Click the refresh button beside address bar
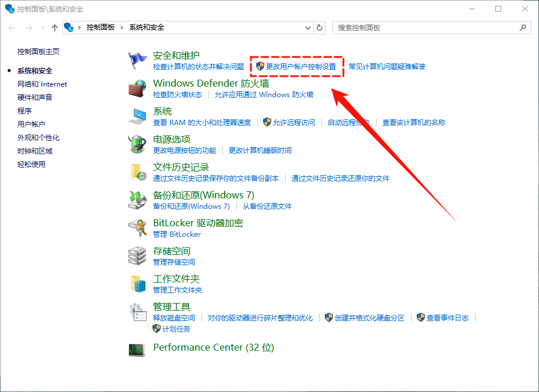Viewport: 539px width, 392px height. 320,28
